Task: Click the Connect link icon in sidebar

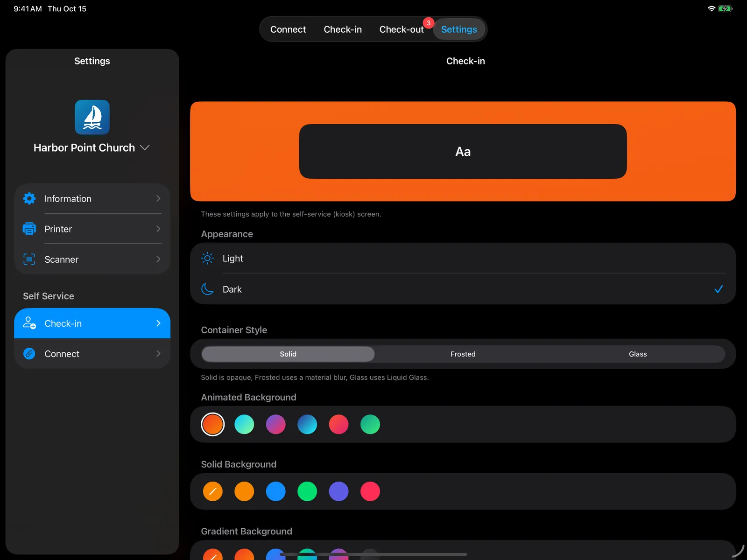Action: click(29, 354)
